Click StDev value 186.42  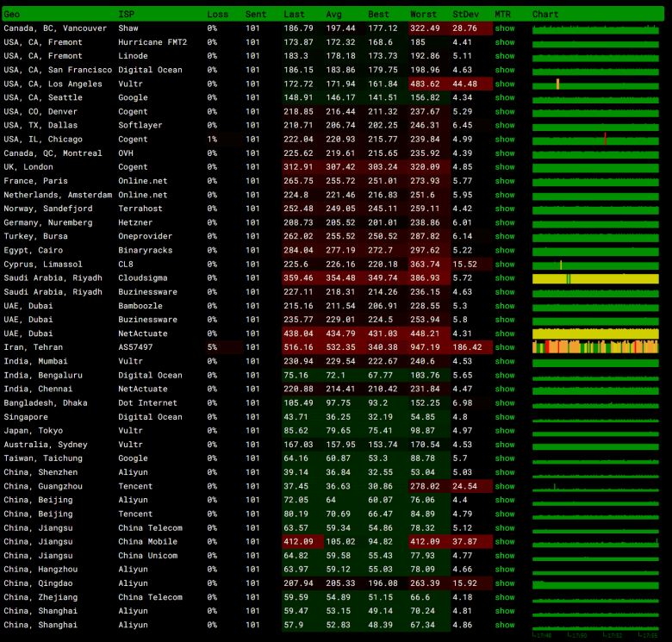click(x=467, y=347)
